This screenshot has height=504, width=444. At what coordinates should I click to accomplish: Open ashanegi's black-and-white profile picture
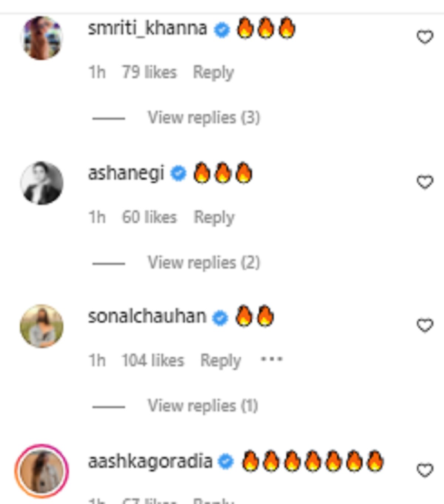[x=42, y=183]
